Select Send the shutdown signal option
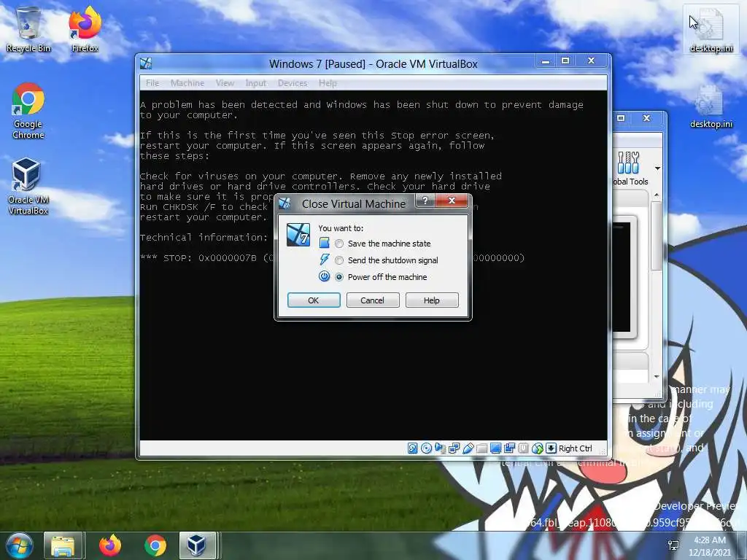747x560 pixels. click(387, 260)
